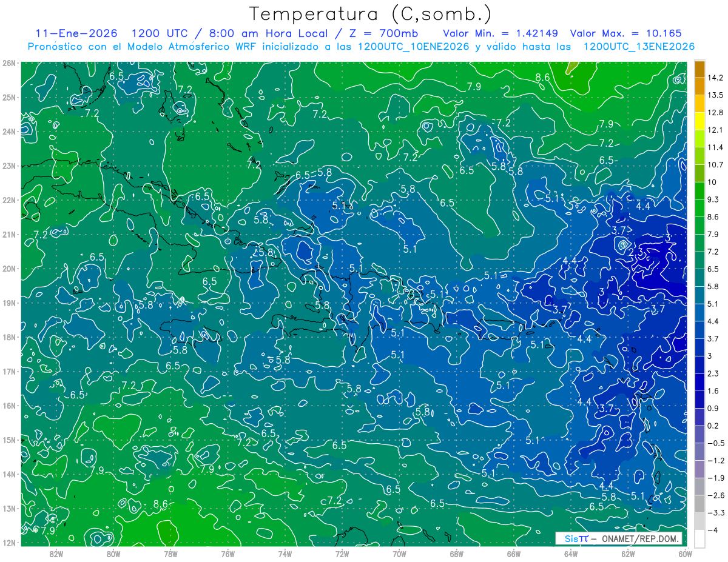728x562 pixels.
Task: Click the 22N latitude axis label
Action: [9, 200]
